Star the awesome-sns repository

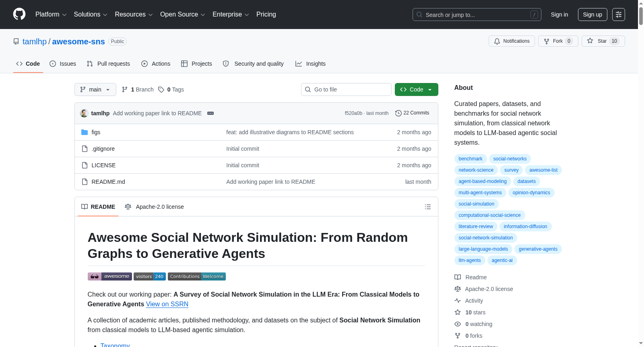pyautogui.click(x=603, y=41)
